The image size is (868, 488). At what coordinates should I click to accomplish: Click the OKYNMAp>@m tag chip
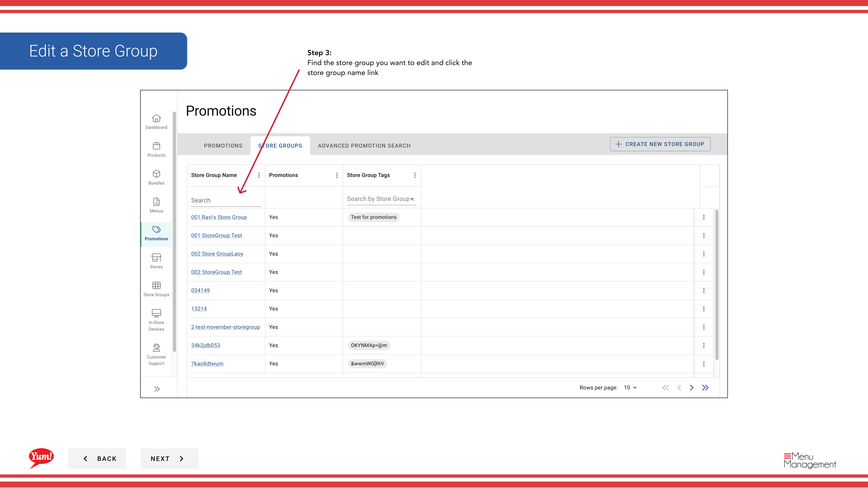tap(369, 345)
